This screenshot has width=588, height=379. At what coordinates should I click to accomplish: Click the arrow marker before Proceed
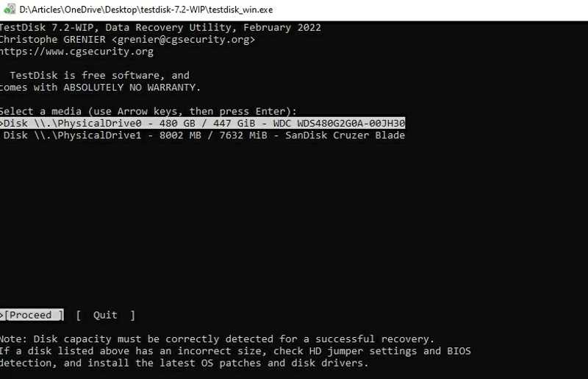coord(1,315)
